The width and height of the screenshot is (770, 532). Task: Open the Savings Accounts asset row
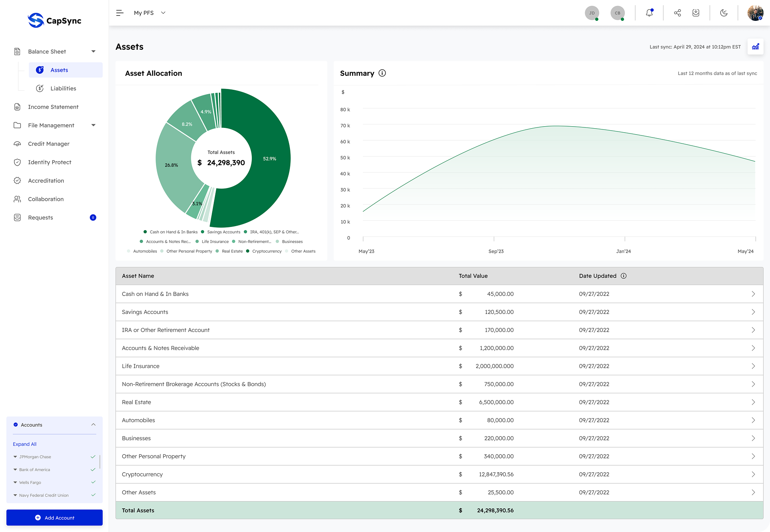pos(439,312)
